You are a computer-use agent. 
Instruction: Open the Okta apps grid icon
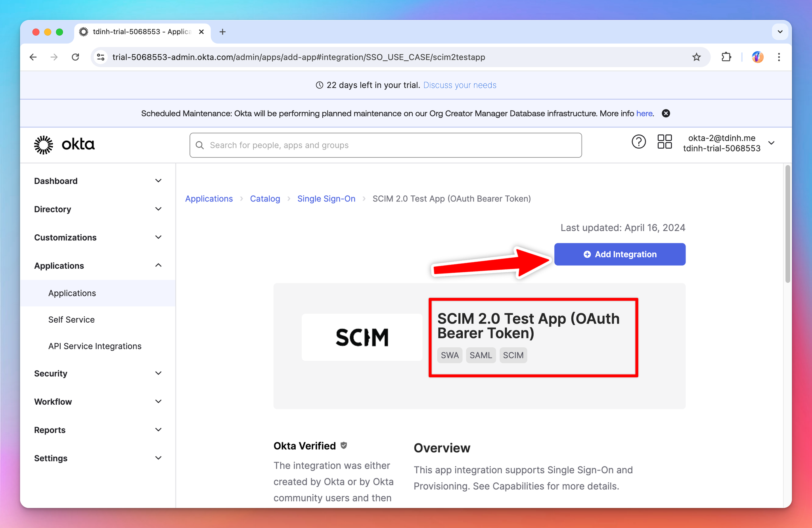click(x=665, y=142)
